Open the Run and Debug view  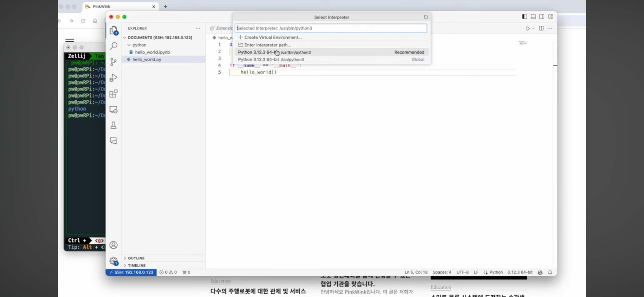click(113, 78)
